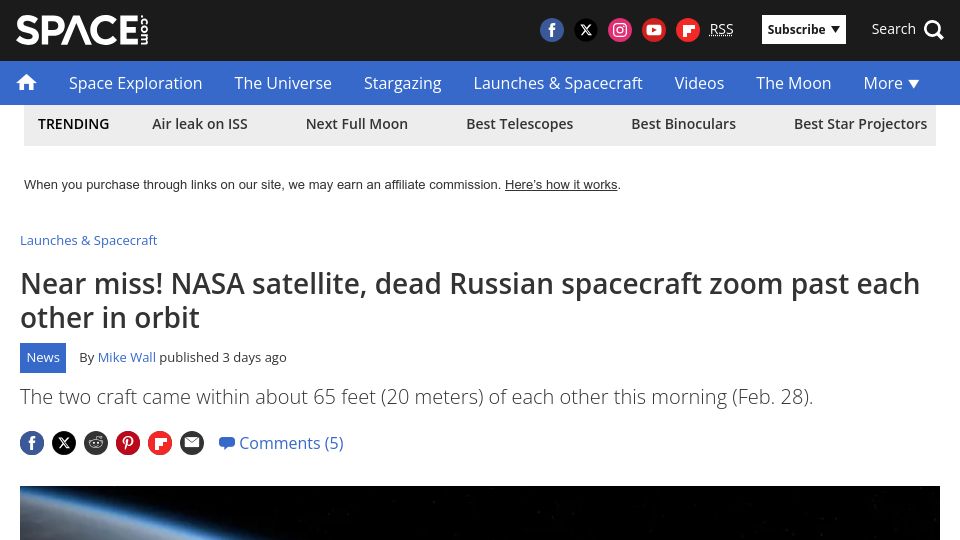Open Space Exploration menu item
Image resolution: width=960 pixels, height=540 pixels.
(135, 83)
